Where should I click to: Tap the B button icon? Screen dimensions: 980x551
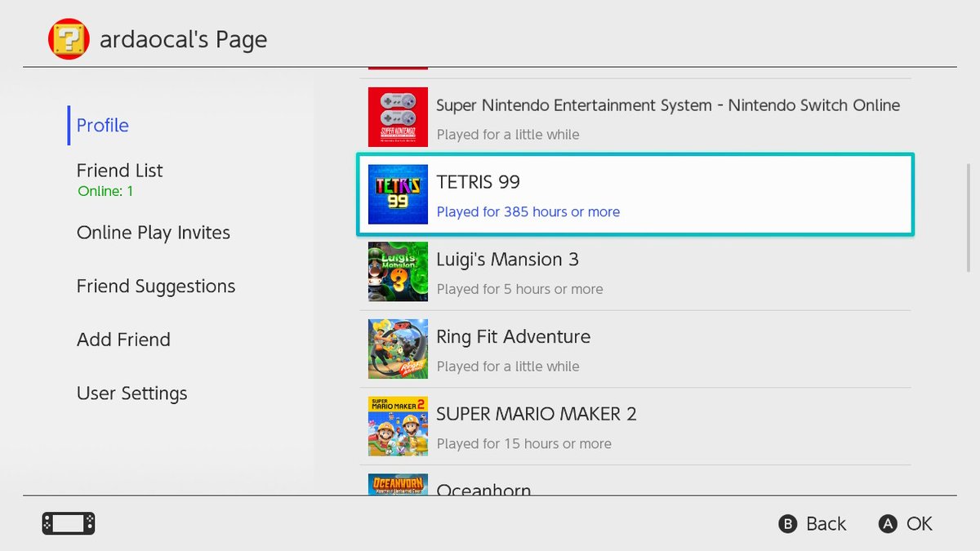(x=788, y=524)
